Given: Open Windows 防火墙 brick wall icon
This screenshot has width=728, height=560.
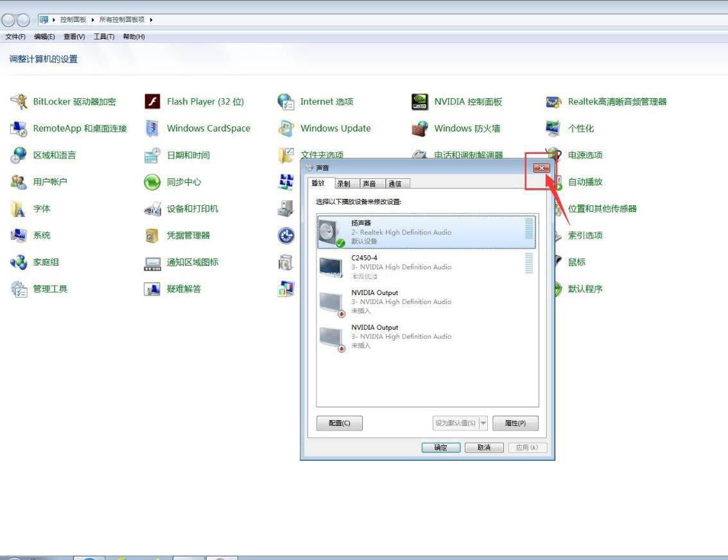Looking at the screenshot, I should (420, 128).
